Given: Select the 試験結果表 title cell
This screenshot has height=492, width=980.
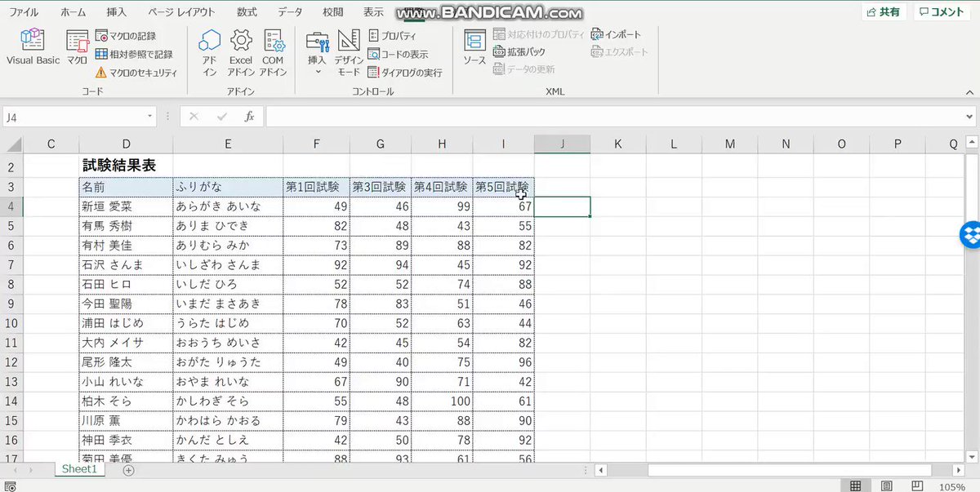Looking at the screenshot, I should 127,166.
